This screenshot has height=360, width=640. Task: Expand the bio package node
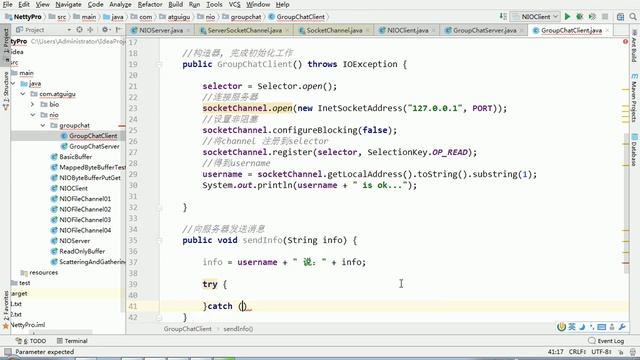tap(33, 104)
